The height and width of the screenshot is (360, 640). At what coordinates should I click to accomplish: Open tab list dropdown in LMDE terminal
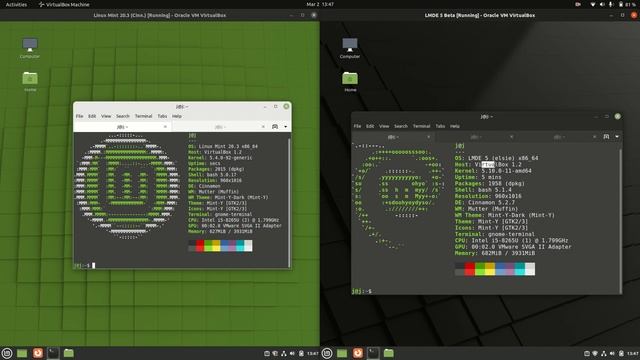[617, 137]
